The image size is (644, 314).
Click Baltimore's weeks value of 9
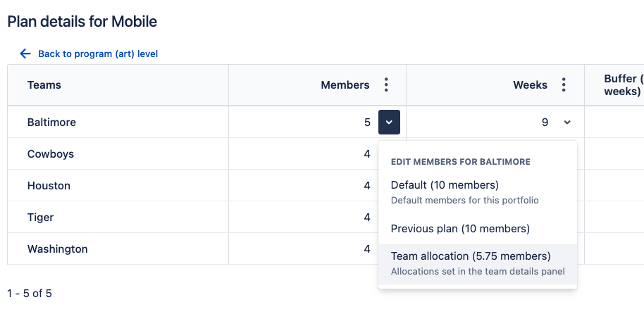click(545, 123)
